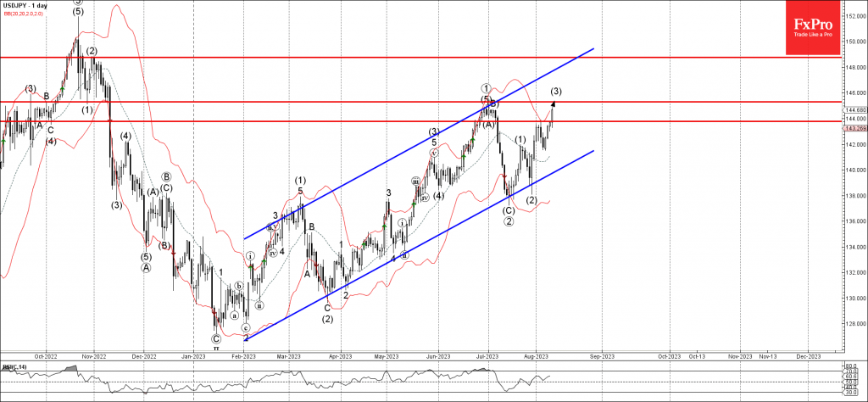Image resolution: width=868 pixels, height=402 pixels.
Task: Click the 143.268 current price tag
Action: [854, 129]
